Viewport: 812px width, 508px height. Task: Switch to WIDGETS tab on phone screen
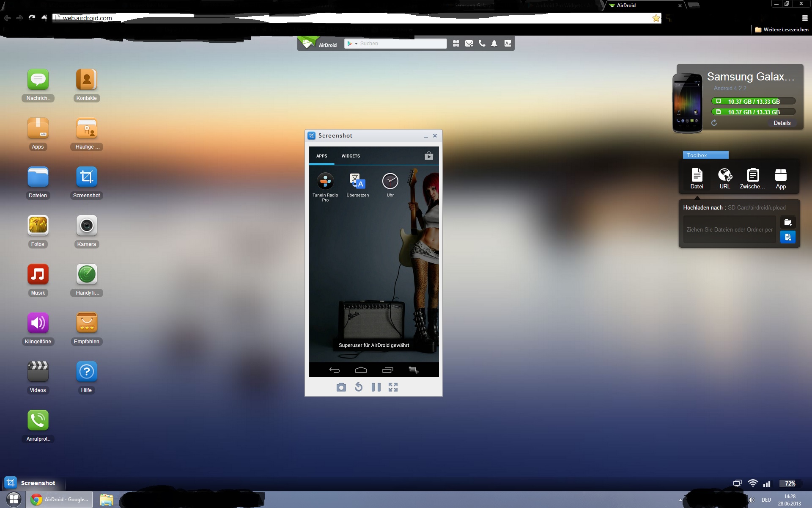(351, 156)
